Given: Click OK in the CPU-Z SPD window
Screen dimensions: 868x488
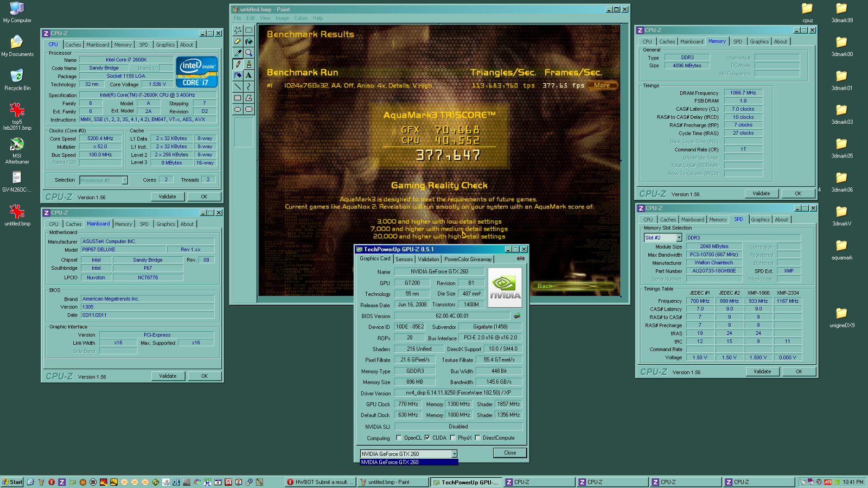Looking at the screenshot, I should tap(799, 371).
